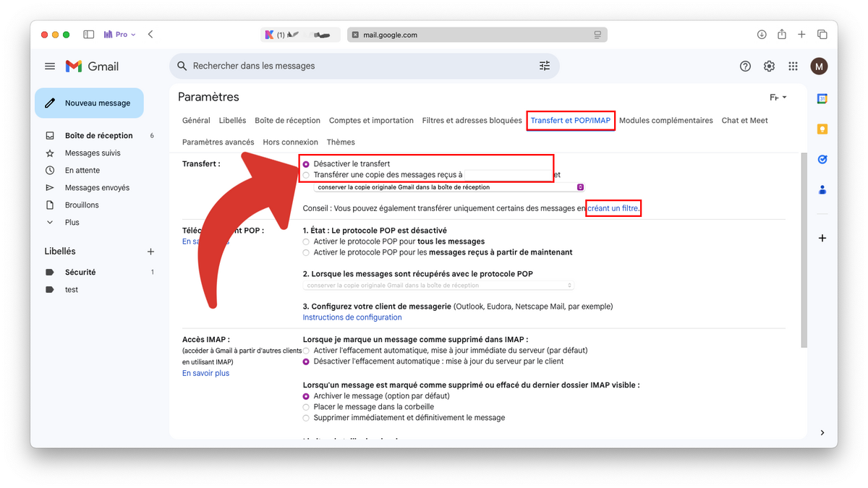Click the mail.google.com address bar
Screen dimensions: 868x488
(x=477, y=35)
